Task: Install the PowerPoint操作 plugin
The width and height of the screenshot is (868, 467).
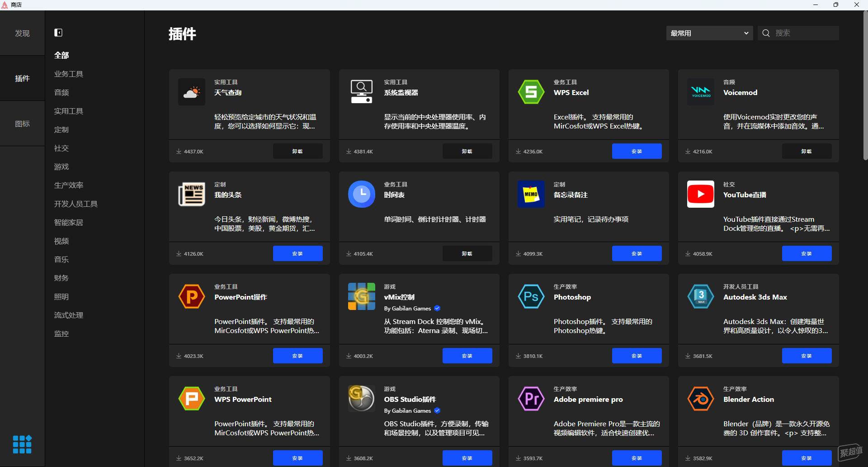Action: point(297,356)
